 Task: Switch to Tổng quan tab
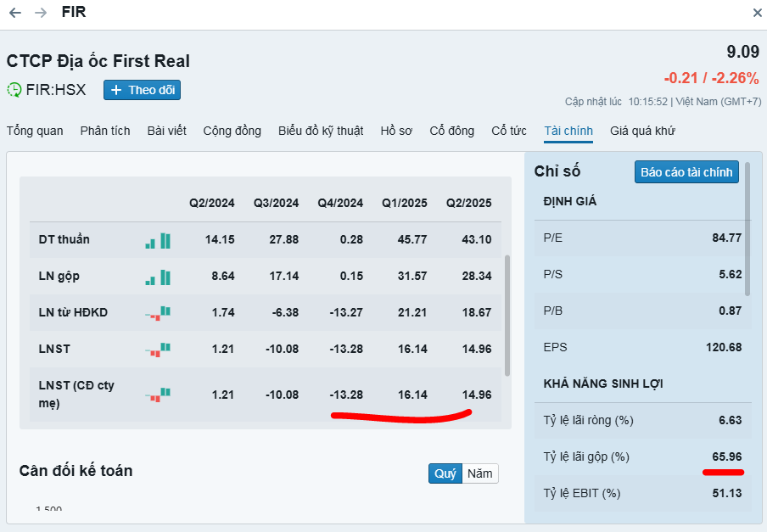[35, 131]
